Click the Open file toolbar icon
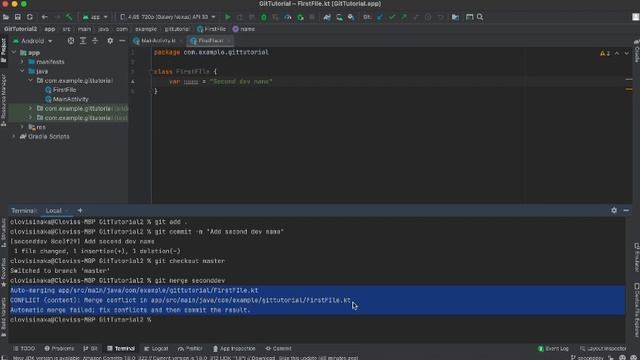This screenshot has height=360, width=640. click(x=6, y=17)
